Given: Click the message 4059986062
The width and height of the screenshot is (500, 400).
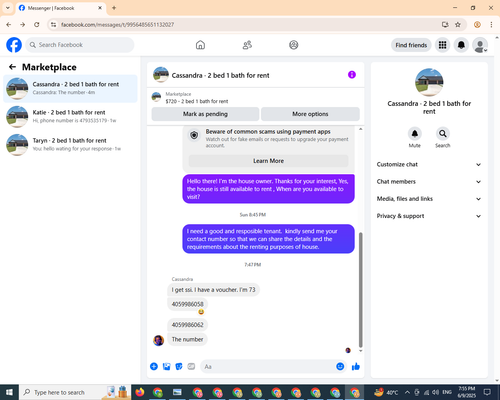Looking at the screenshot, I should 187,325.
